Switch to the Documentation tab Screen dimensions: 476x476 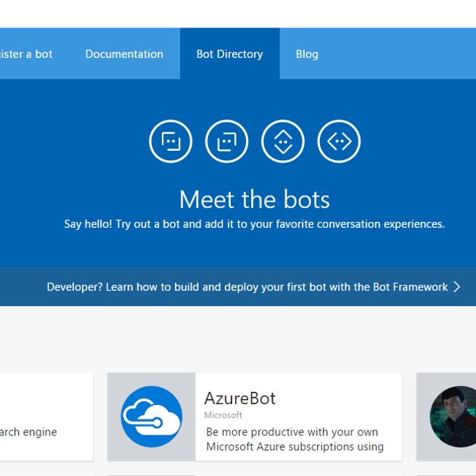(x=125, y=54)
